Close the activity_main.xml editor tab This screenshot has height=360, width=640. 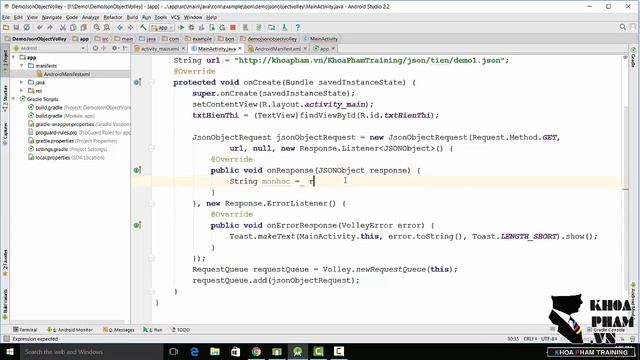pyautogui.click(x=183, y=49)
